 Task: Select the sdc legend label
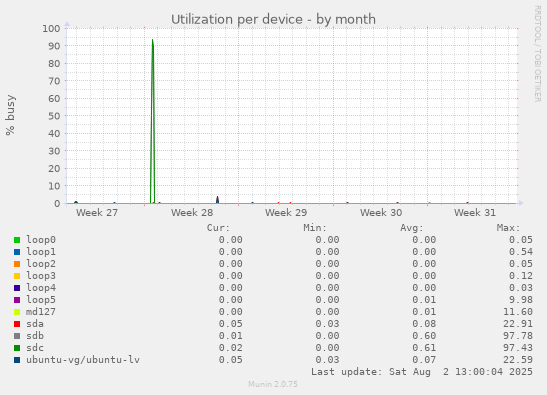coord(35,348)
